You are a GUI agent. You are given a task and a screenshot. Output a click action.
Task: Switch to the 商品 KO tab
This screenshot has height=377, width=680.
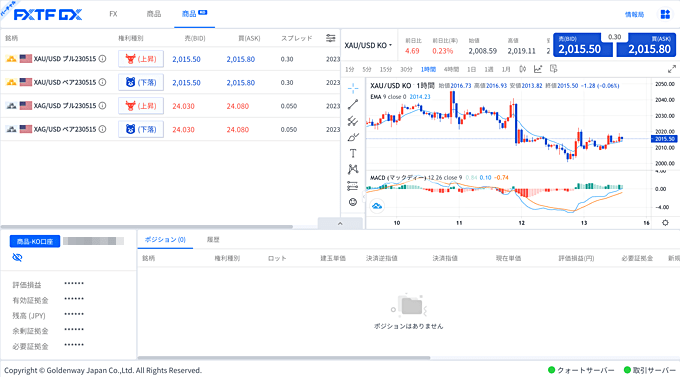(194, 14)
